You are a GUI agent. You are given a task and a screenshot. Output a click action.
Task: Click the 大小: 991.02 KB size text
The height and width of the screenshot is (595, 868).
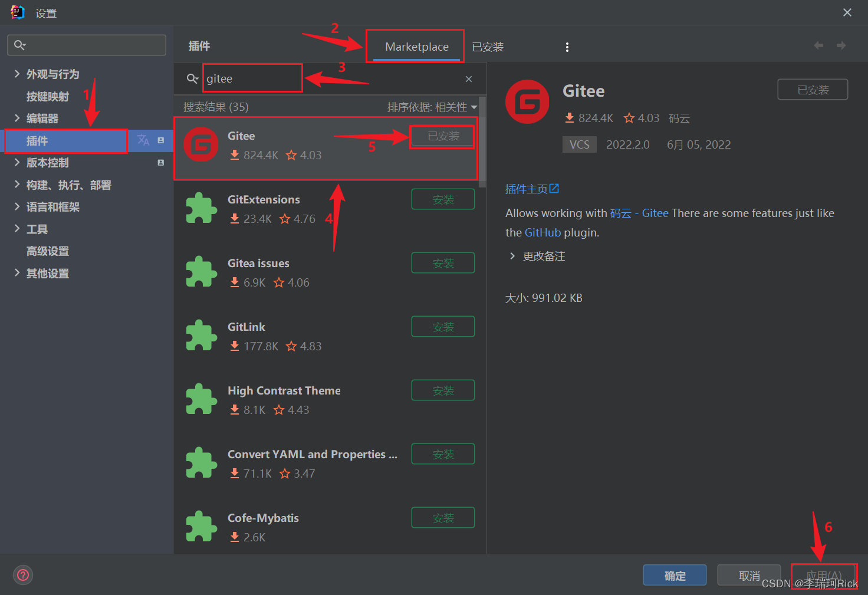544,298
